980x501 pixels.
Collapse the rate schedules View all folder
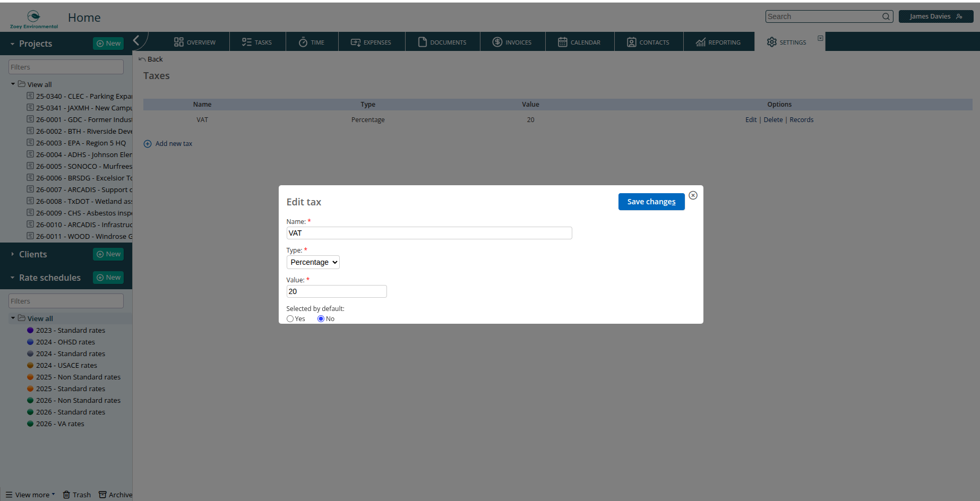(x=13, y=318)
